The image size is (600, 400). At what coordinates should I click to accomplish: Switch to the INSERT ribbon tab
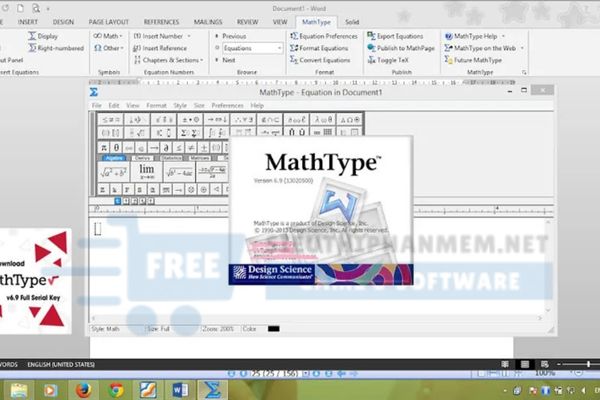pos(28,22)
